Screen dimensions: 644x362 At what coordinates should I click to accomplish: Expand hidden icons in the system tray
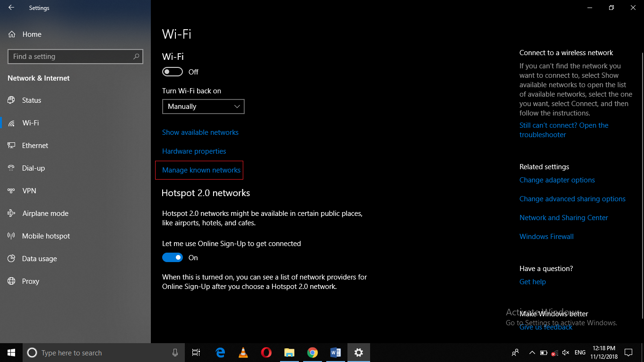click(532, 353)
